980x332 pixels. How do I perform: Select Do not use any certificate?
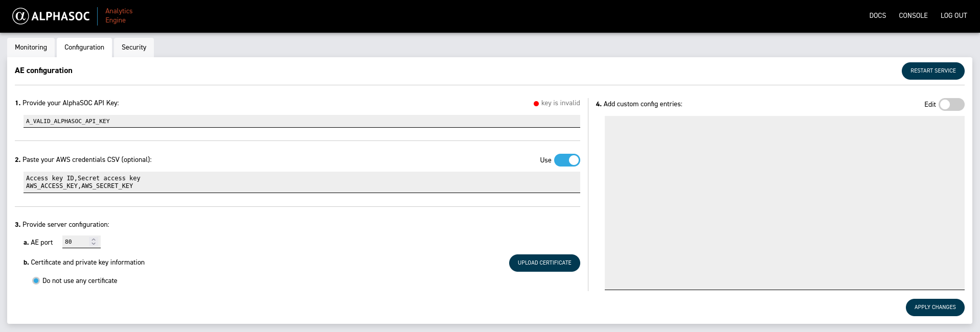[36, 281]
